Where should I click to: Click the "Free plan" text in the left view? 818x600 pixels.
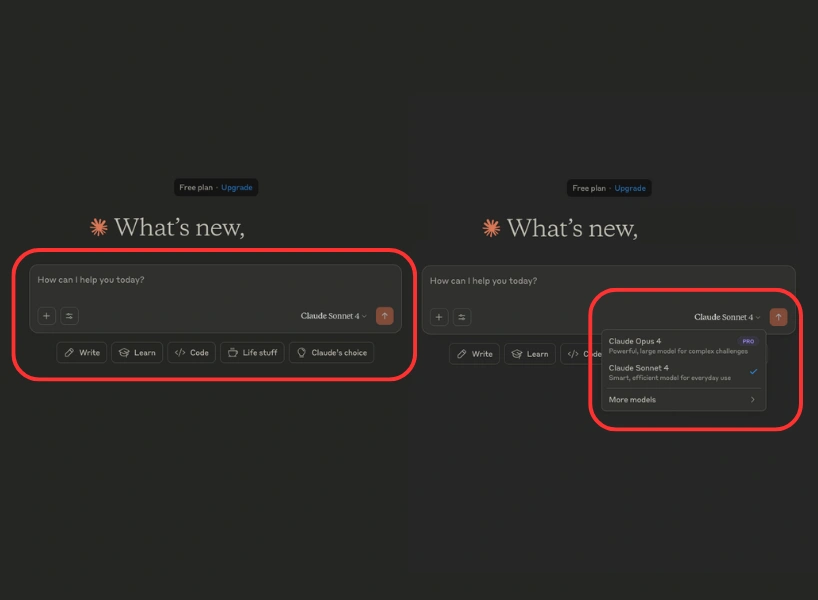tap(196, 187)
